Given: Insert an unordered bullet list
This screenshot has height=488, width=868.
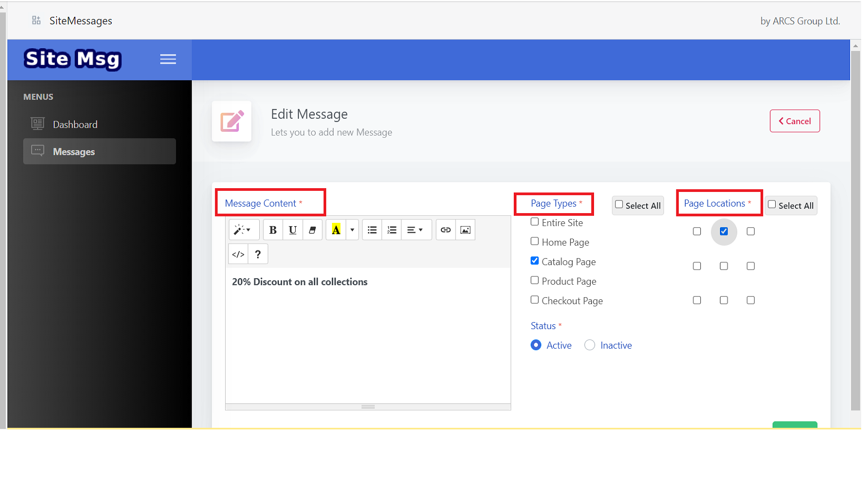Looking at the screenshot, I should click(372, 229).
